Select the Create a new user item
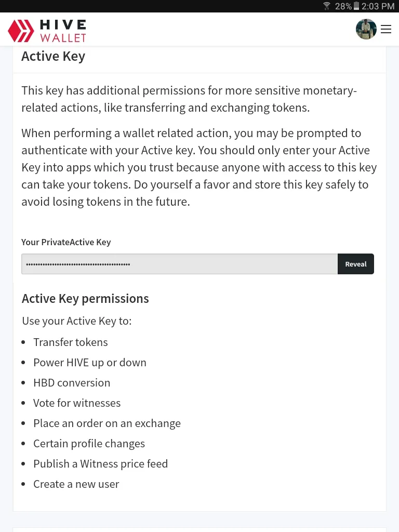 point(76,484)
